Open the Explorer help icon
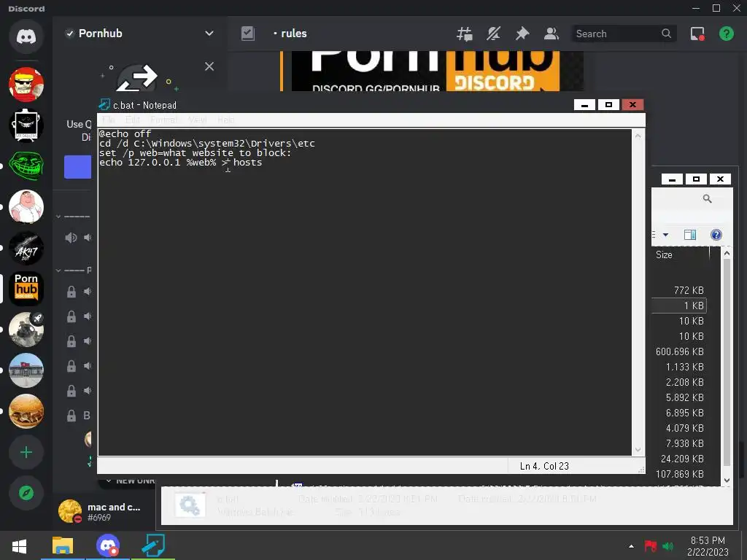This screenshot has width=747, height=560. [716, 235]
